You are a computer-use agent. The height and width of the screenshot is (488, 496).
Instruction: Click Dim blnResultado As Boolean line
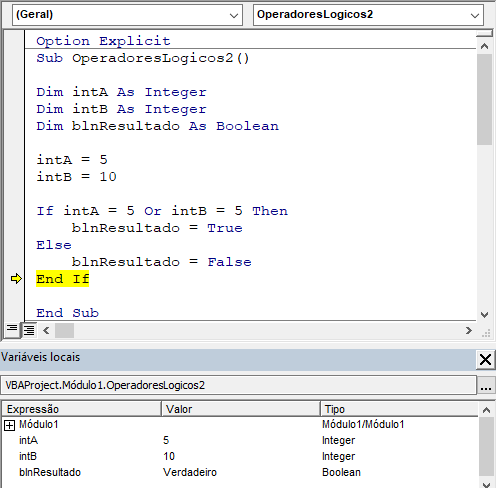point(157,126)
